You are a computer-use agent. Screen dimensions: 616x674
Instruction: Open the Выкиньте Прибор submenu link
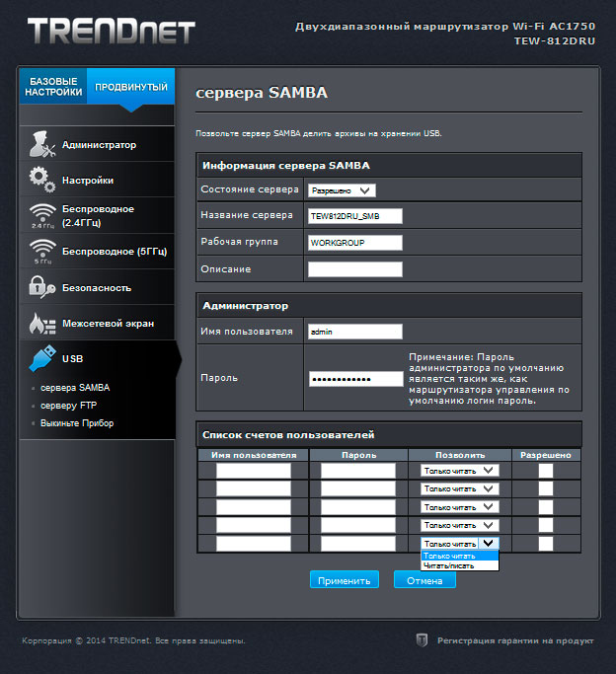pos(77,423)
